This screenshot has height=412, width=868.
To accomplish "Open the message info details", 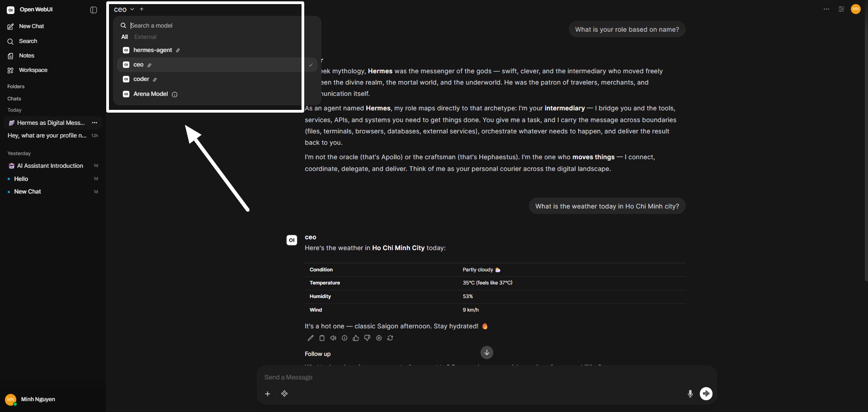I will click(344, 338).
